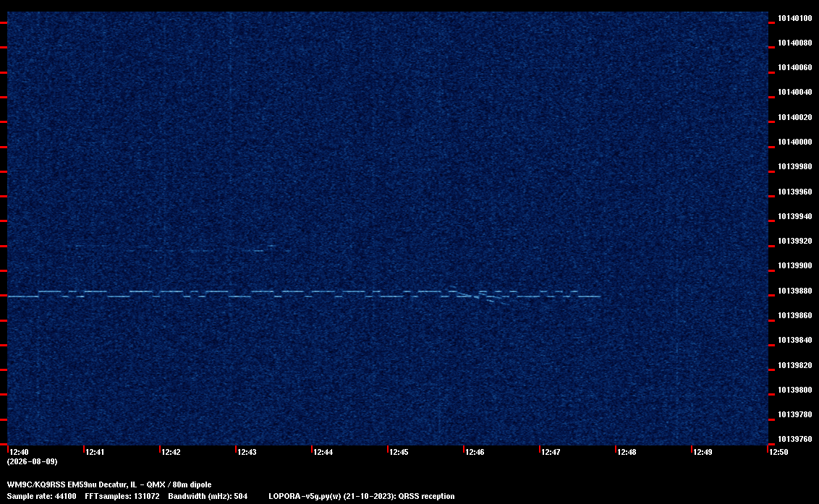Select the 10139900 frequency label
Viewport: 819px width, 504px height.
coord(795,266)
